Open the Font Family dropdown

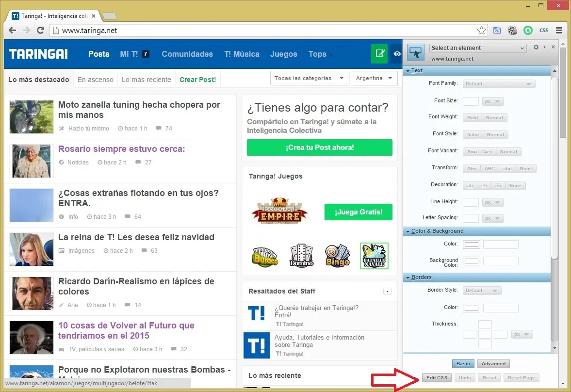[499, 84]
